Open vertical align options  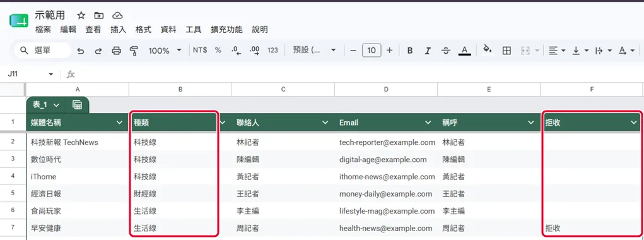click(580, 51)
